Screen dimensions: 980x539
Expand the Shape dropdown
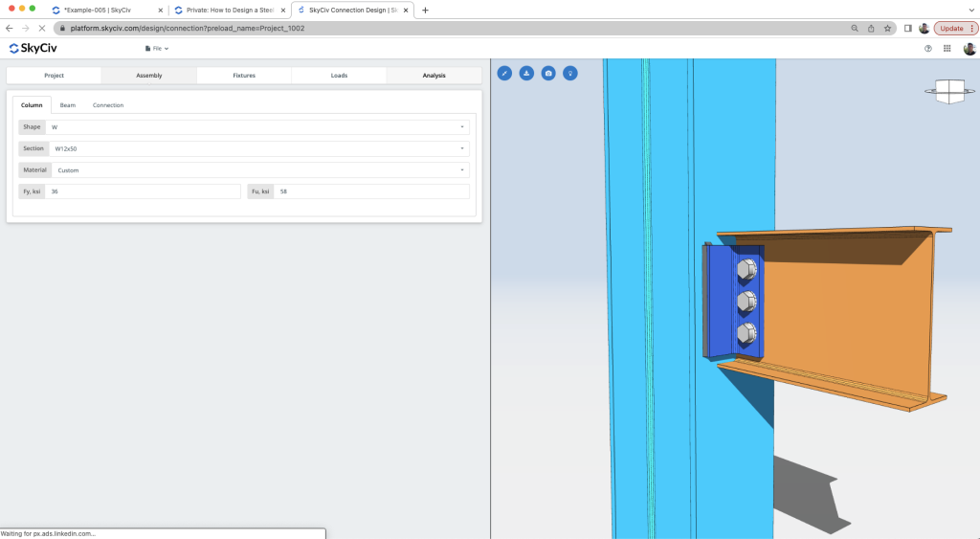[257, 127]
